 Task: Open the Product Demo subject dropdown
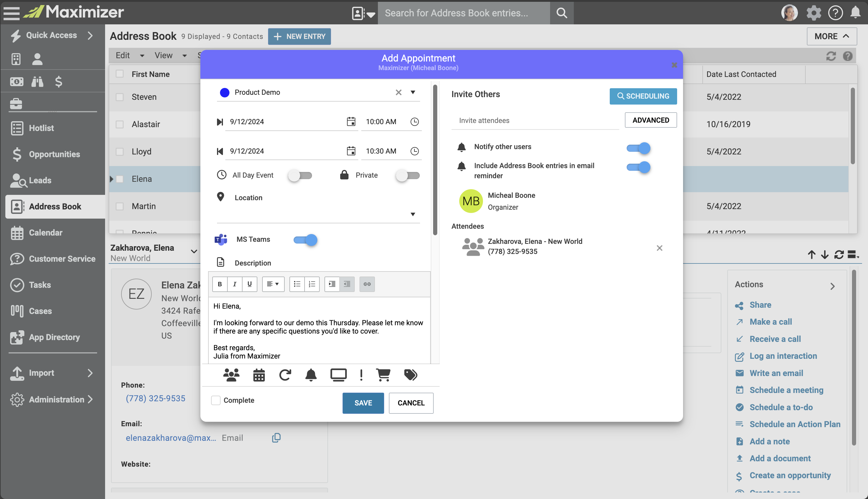click(413, 92)
